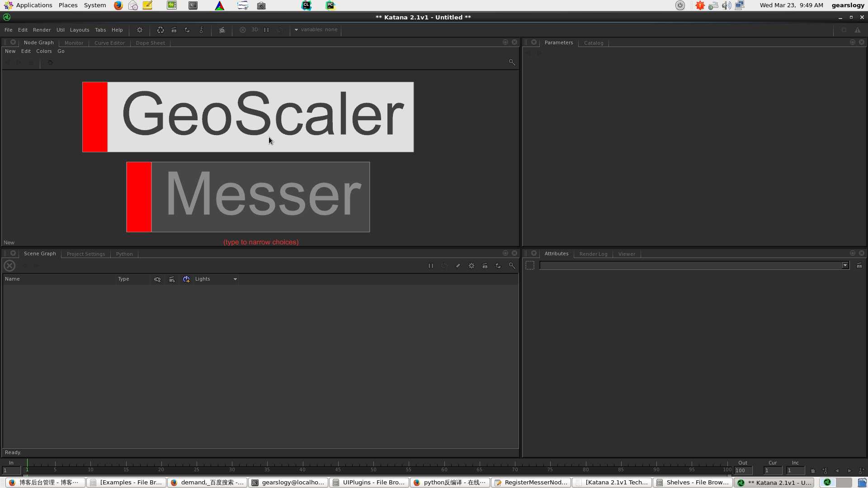Switch to the Dope Sheet tab
868x488 pixels.
click(150, 43)
